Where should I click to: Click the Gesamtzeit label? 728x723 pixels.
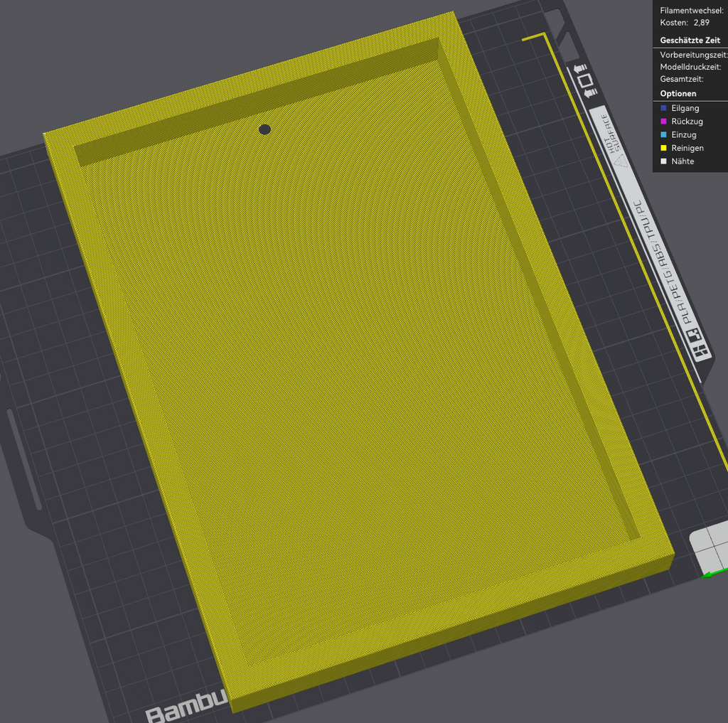682,79
